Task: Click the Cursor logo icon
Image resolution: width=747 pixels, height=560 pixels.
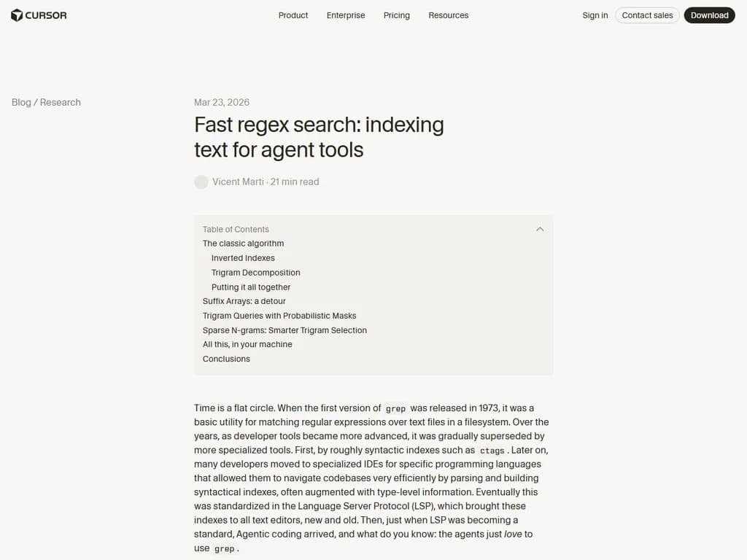Action: coord(17,15)
